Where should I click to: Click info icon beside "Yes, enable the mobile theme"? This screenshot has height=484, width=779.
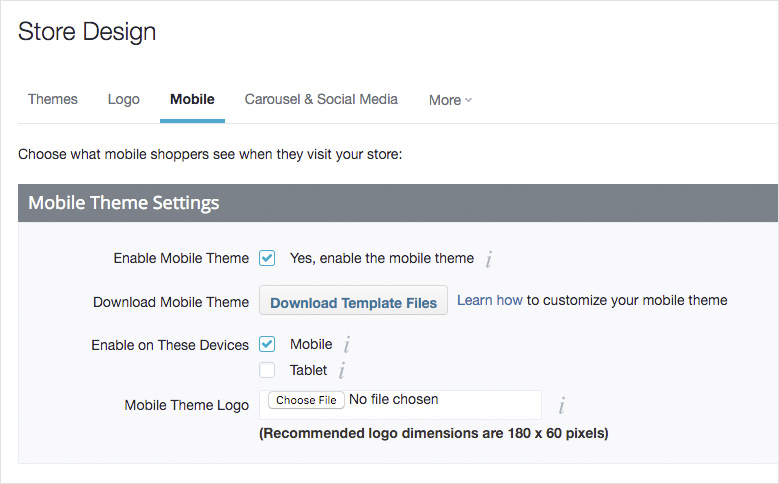(489, 260)
